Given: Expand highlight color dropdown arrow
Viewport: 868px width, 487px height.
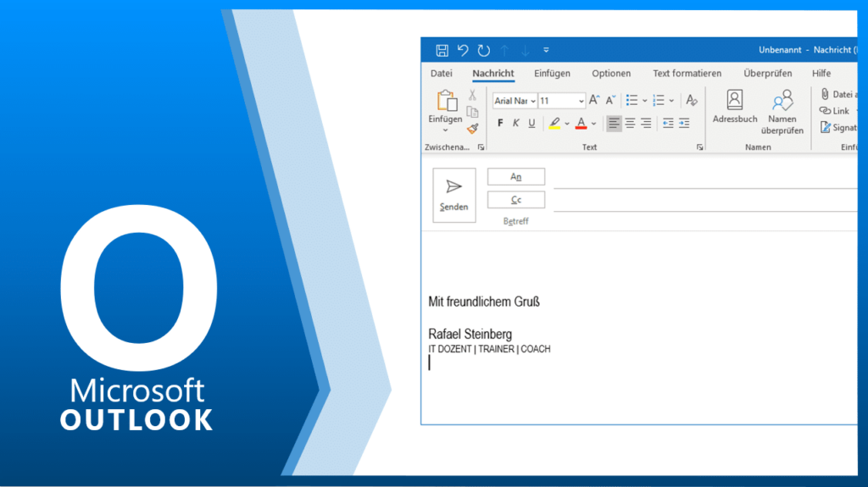Looking at the screenshot, I should click(x=567, y=124).
